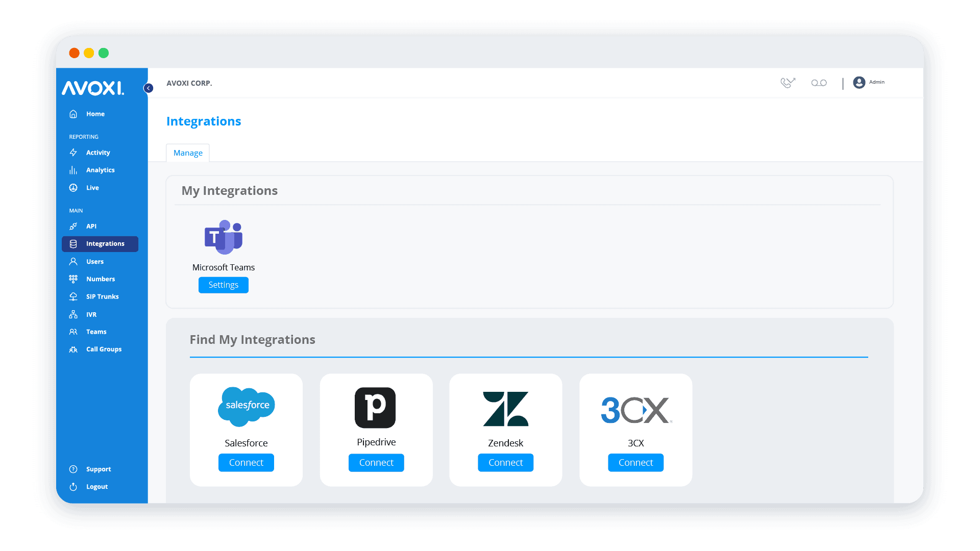Screen dimensions: 980x551
Task: Open the Support help icon
Action: point(73,469)
